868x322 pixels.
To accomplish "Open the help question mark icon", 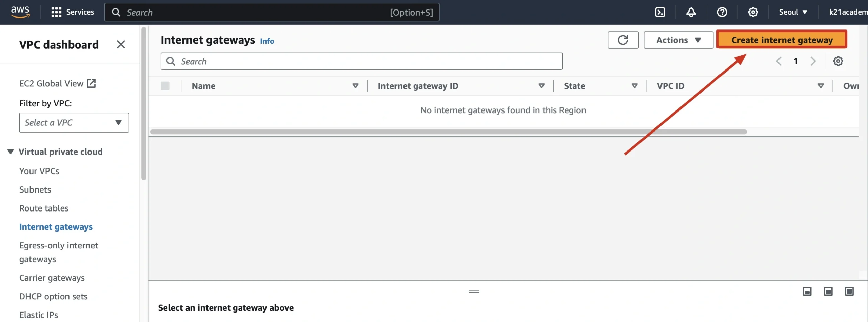I will 722,12.
